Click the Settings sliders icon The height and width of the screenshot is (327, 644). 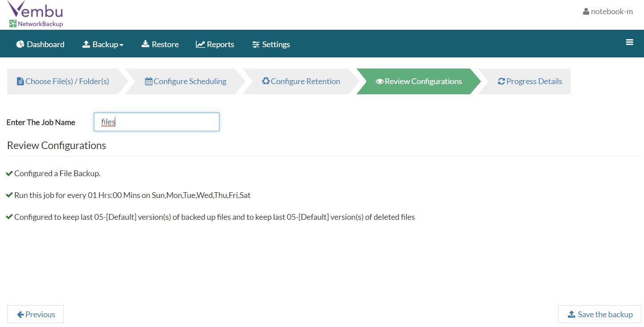point(255,44)
